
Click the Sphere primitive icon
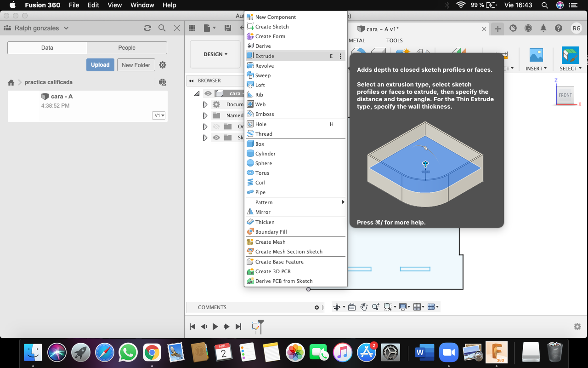point(250,163)
